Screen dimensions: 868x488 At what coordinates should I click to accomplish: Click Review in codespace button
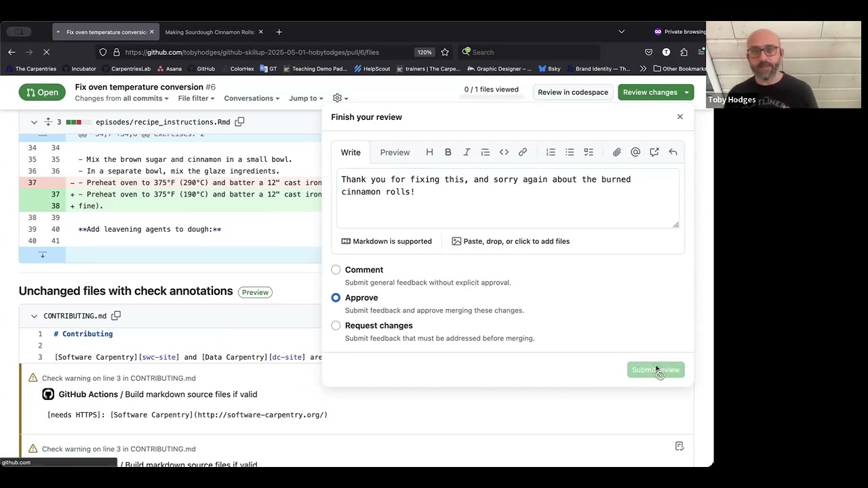pyautogui.click(x=572, y=92)
